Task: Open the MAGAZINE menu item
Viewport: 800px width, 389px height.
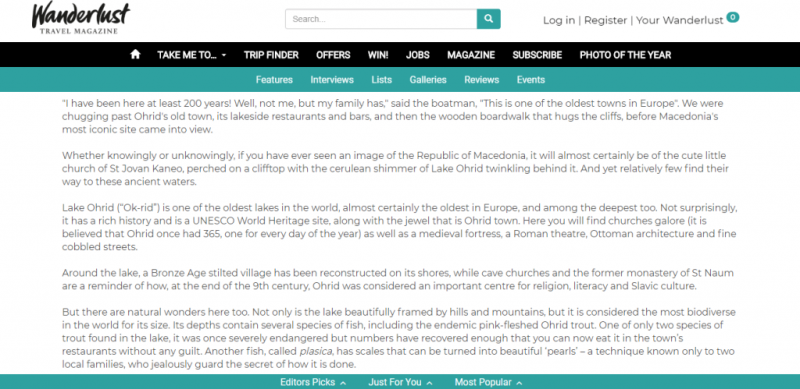Action: tap(471, 55)
